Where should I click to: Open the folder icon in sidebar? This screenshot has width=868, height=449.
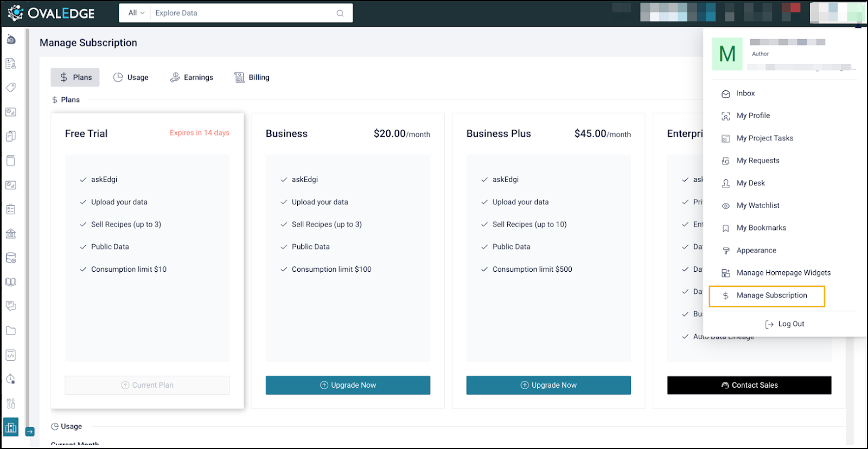[11, 331]
